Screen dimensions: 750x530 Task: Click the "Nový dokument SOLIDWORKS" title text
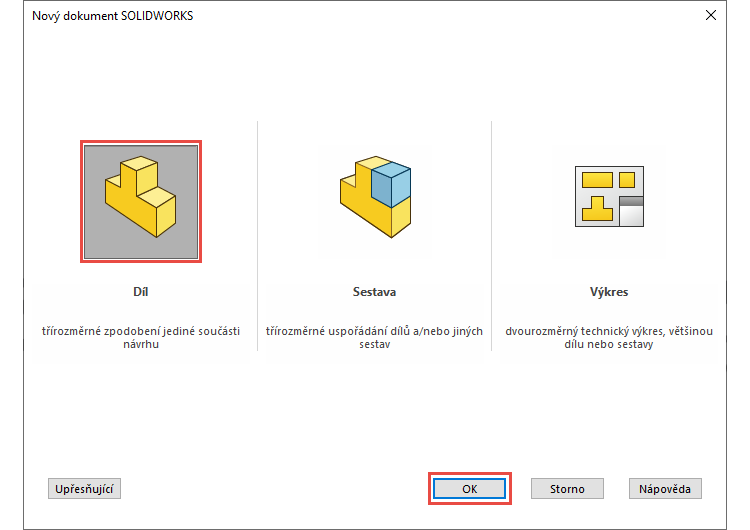coord(113,16)
